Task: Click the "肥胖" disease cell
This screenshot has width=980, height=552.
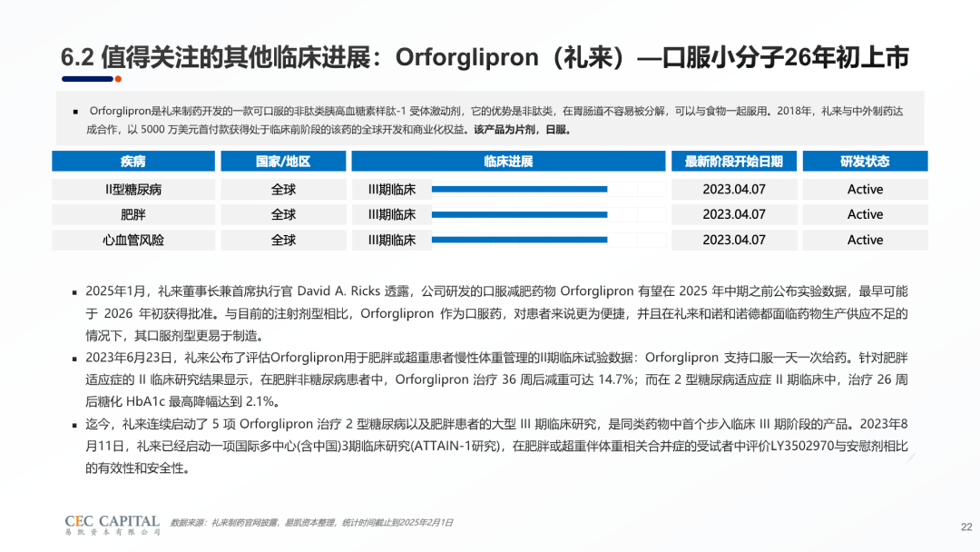Action: [133, 215]
